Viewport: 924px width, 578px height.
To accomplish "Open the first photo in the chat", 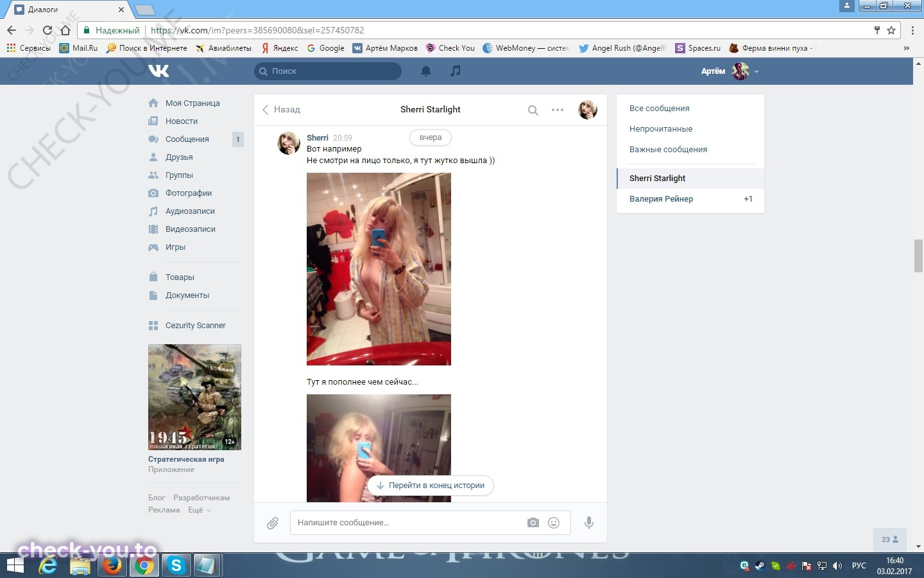I will [379, 269].
